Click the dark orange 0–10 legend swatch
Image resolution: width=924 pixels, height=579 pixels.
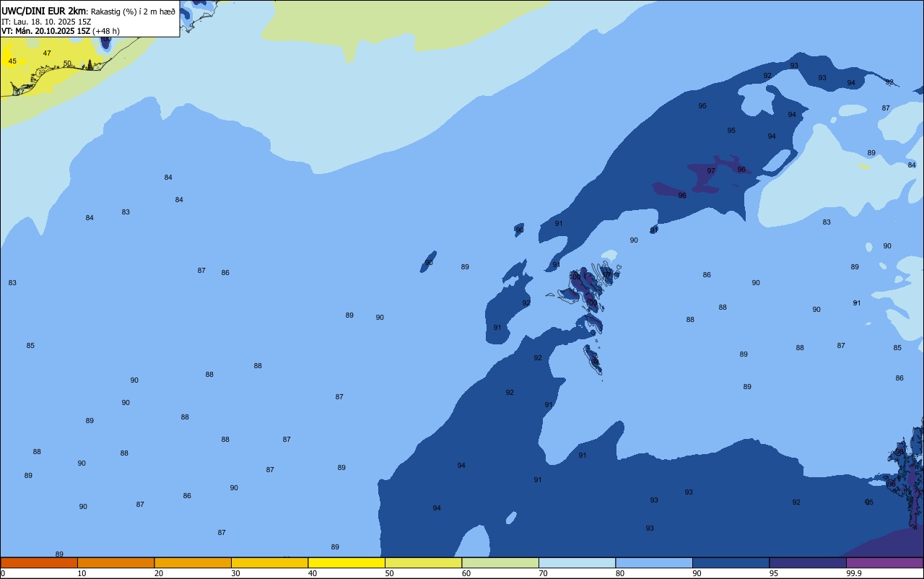pos(39,562)
